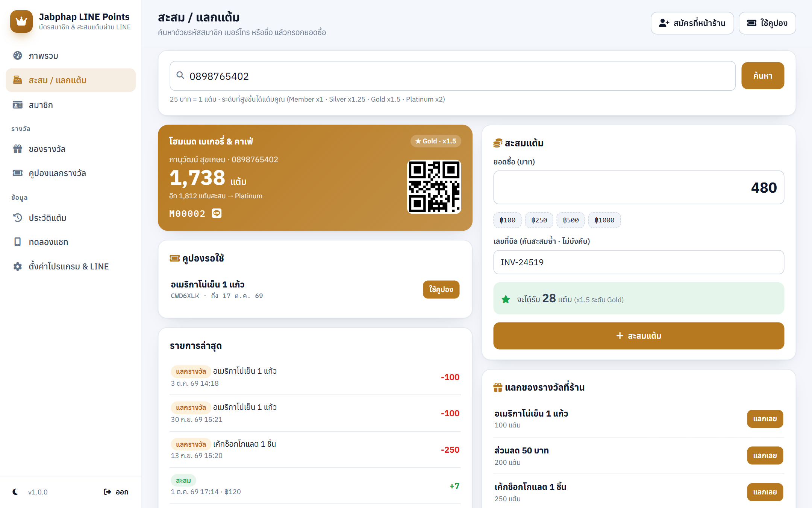The height and width of the screenshot is (508, 812).
Task: Redeem เค้กช็อกโกแลต 1 ชิ้น with แลกเลย
Action: tap(765, 492)
